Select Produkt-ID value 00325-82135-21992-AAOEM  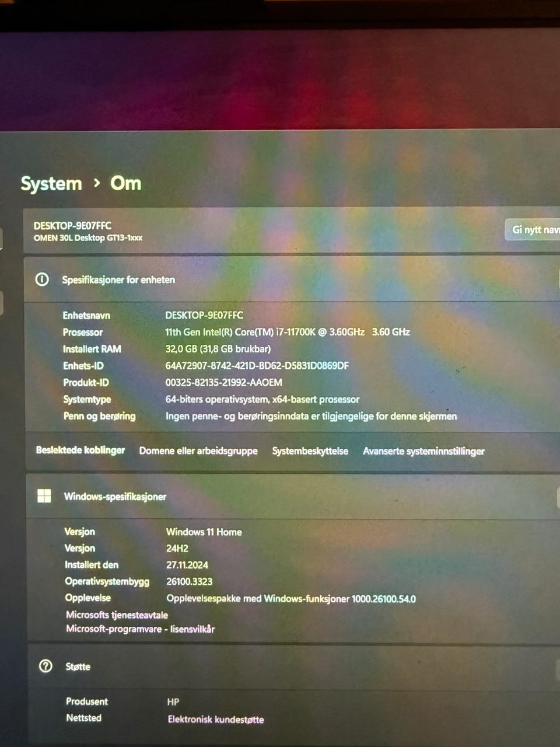pyautogui.click(x=224, y=383)
